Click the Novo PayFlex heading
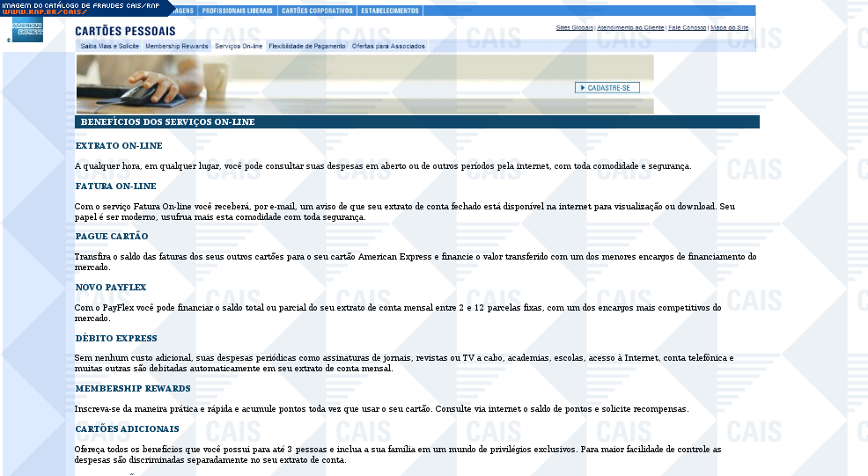 coord(111,288)
